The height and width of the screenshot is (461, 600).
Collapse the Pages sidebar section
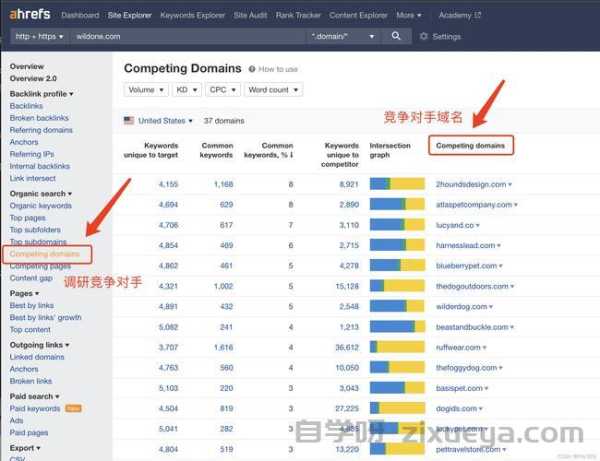(24, 293)
